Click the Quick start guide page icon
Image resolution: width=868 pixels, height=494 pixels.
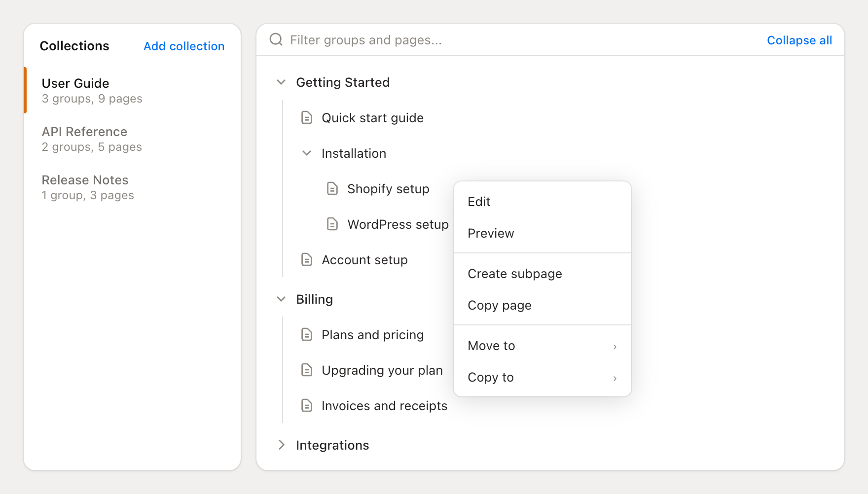(x=307, y=118)
